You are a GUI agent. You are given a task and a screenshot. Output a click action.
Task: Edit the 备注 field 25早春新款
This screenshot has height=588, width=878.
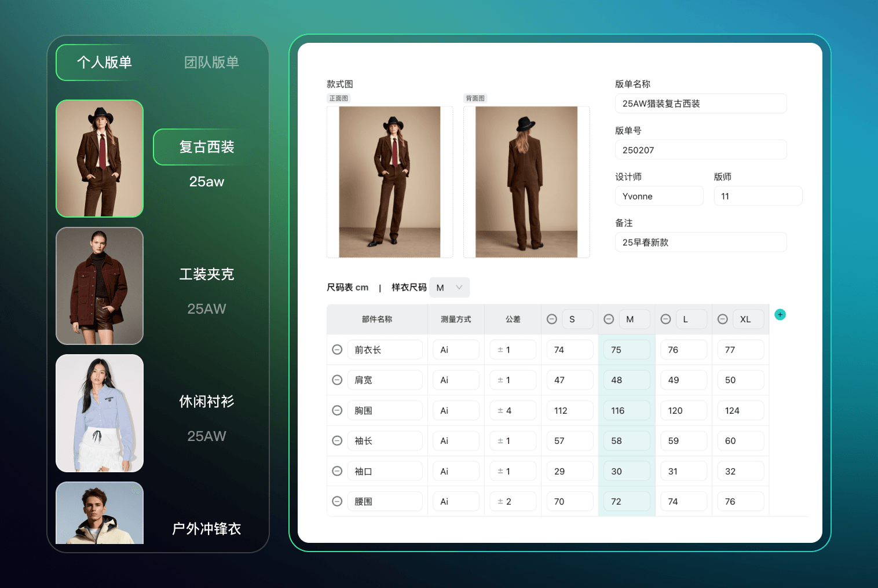click(701, 242)
